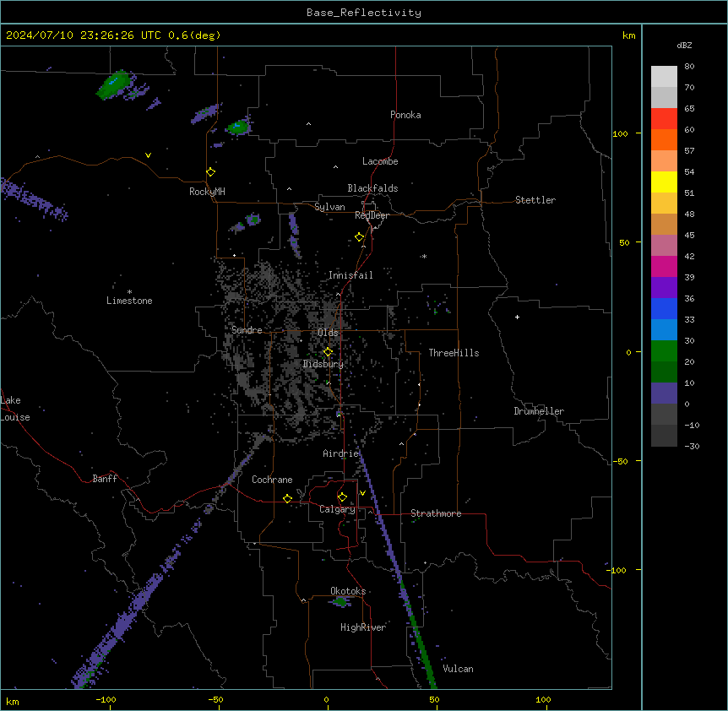Click the HighRiver label
Screen dimensions: 728x711
coord(363,627)
